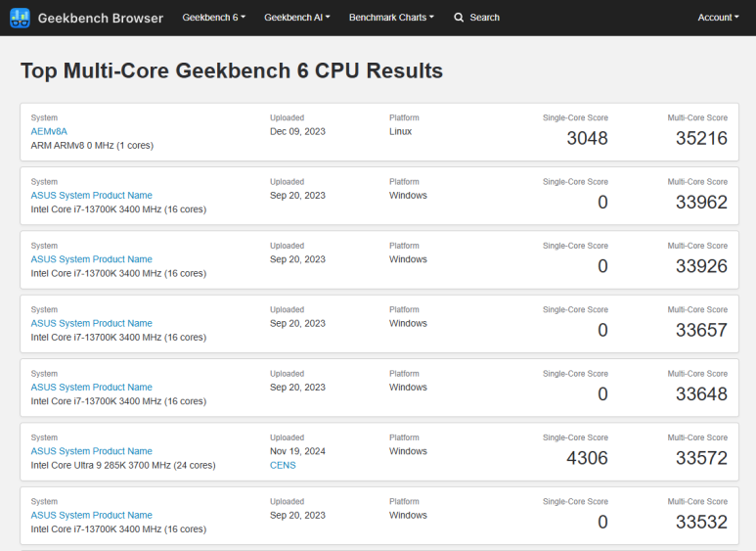This screenshot has width=756, height=551.
Task: Click Windows platform in the Ultra 9 row
Action: coord(409,451)
